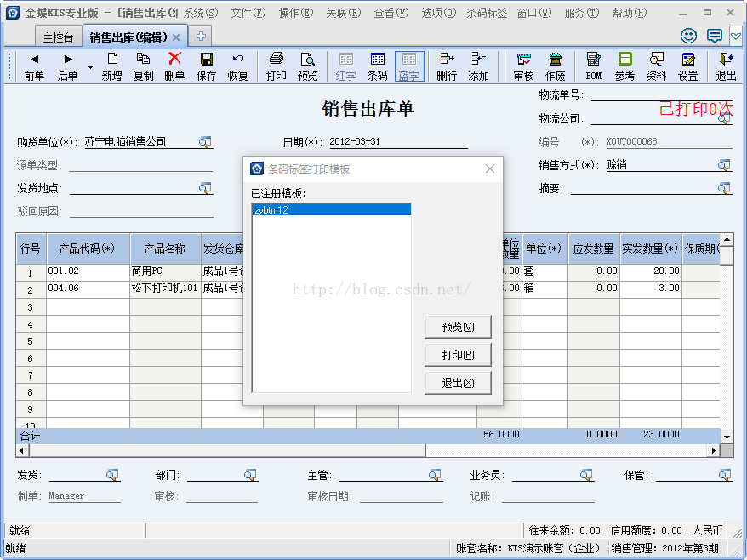Switch to the 主控台 tab

(x=59, y=37)
